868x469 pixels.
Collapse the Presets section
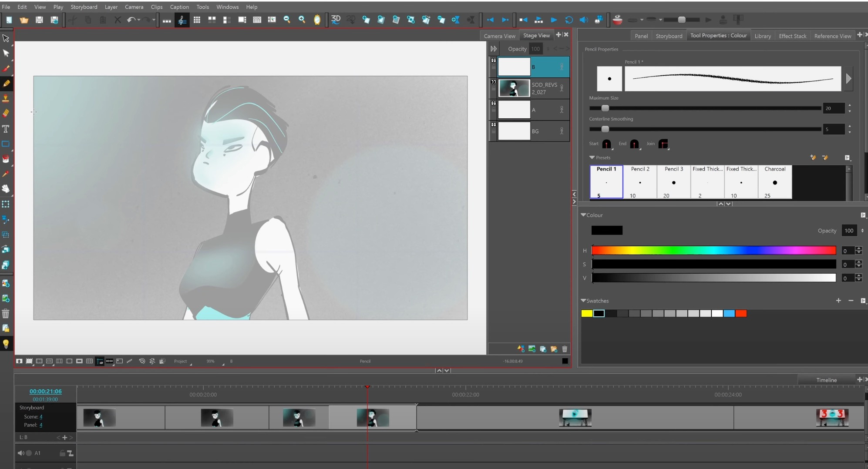(x=592, y=157)
